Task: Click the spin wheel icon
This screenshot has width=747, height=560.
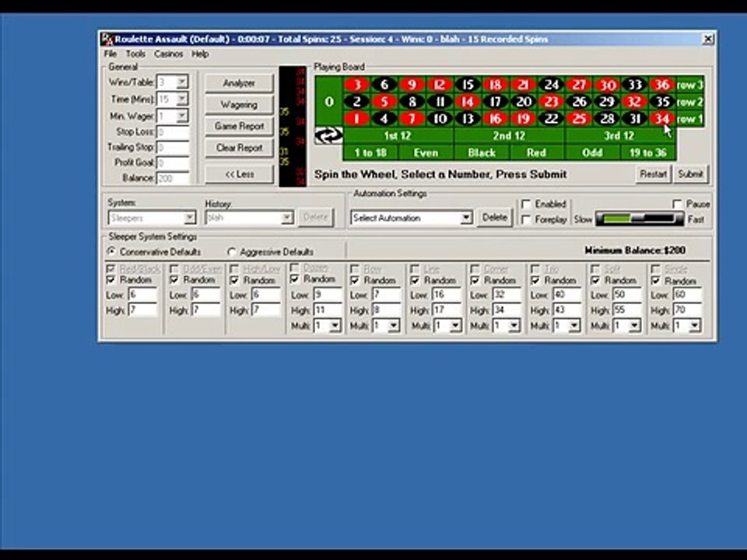Action: pos(328,135)
